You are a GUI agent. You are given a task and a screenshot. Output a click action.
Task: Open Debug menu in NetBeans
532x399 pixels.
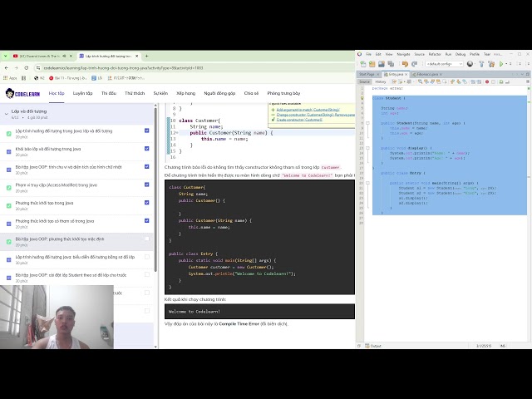(460, 54)
